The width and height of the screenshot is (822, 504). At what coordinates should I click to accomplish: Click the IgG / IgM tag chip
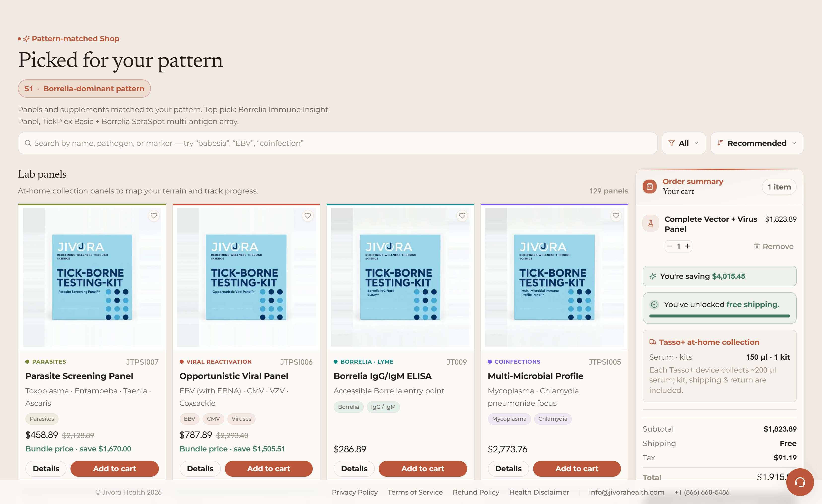[x=383, y=407]
